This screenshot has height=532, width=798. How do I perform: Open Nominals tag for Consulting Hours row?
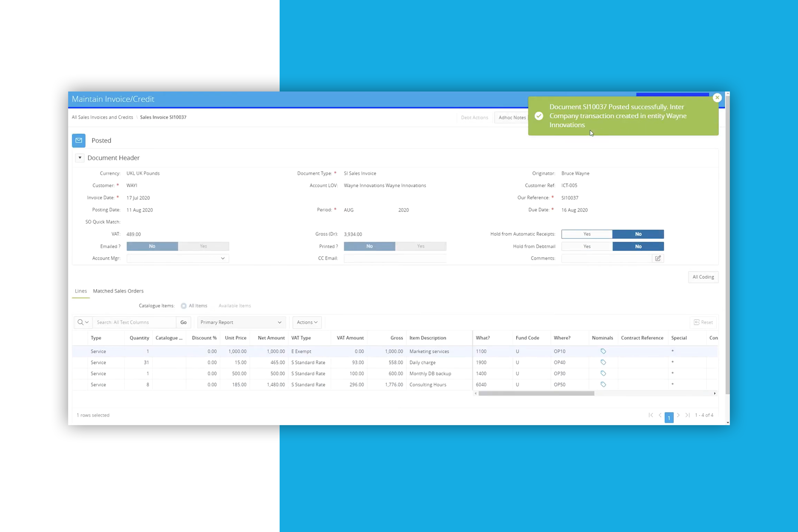tap(603, 384)
